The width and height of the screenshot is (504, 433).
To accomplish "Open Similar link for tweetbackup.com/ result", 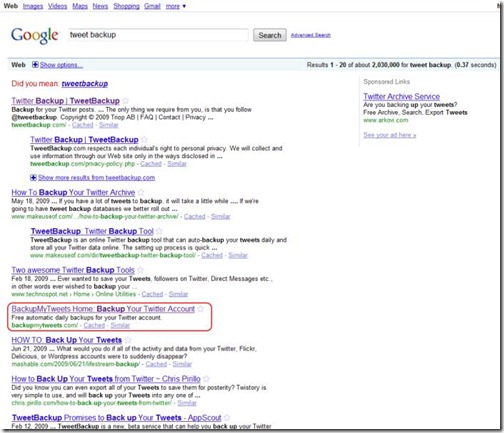I will point(109,125).
